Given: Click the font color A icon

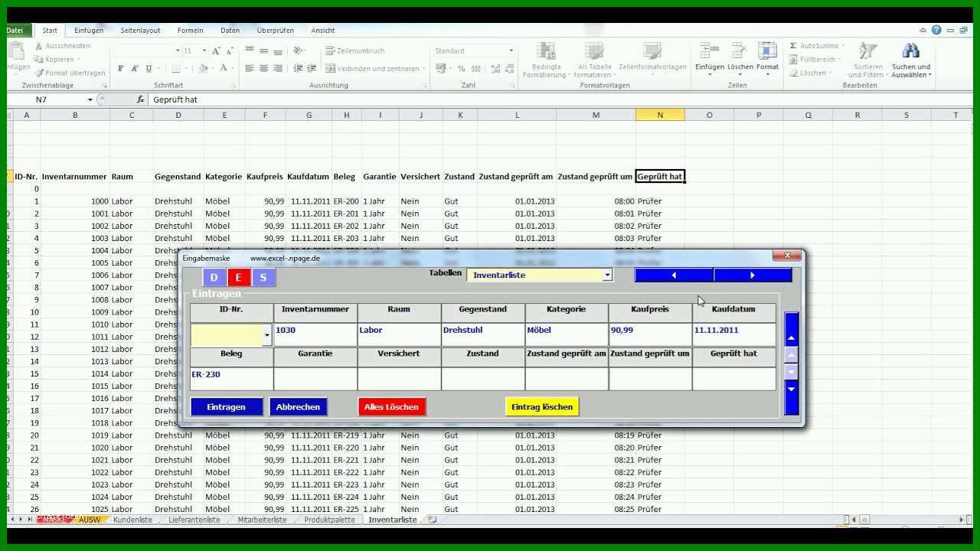Looking at the screenshot, I should click(x=224, y=68).
